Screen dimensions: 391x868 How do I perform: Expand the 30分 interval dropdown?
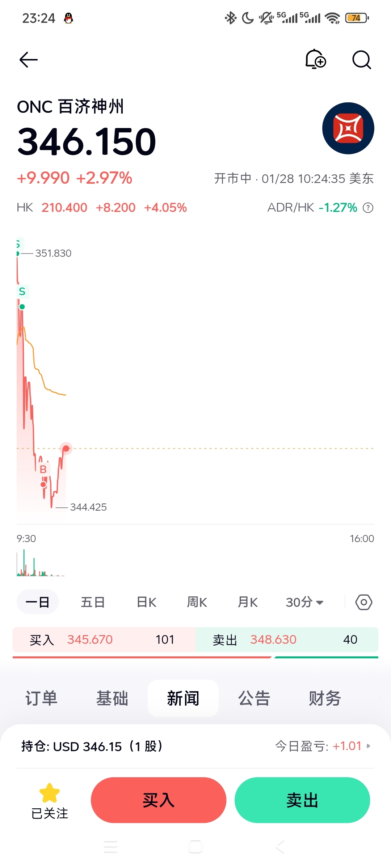pos(304,602)
